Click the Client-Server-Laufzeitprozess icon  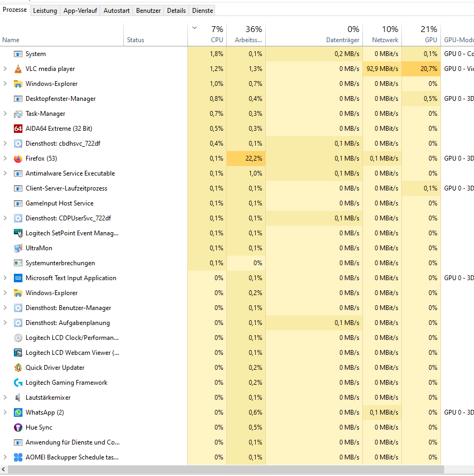pyautogui.click(x=18, y=188)
